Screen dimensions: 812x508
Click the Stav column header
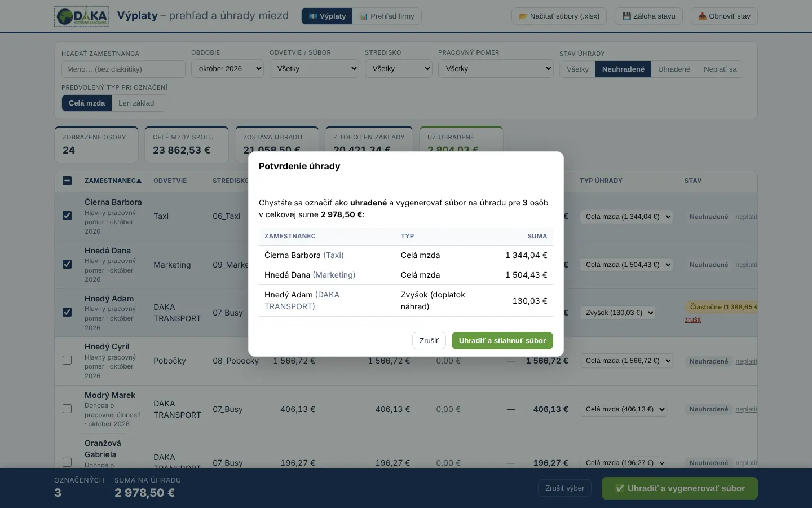(x=693, y=181)
